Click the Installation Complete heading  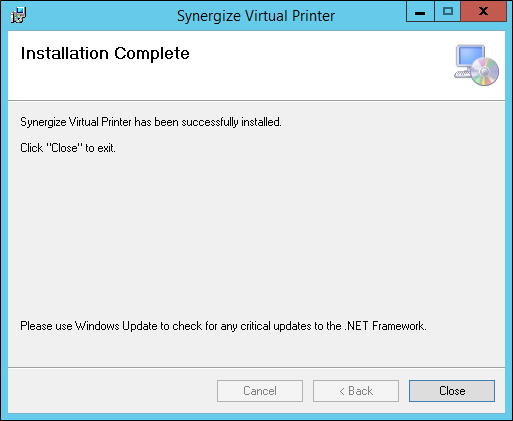[105, 53]
